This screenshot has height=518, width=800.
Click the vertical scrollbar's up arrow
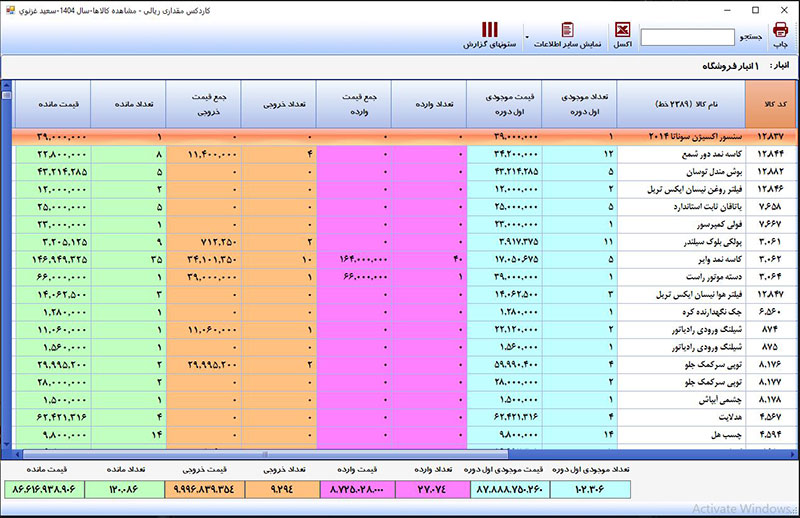click(x=7, y=85)
